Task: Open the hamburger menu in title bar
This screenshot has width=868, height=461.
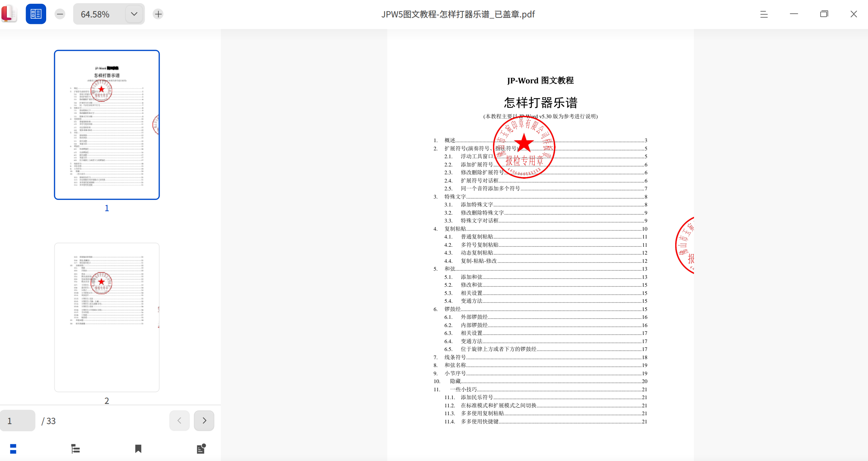Action: [x=764, y=14]
